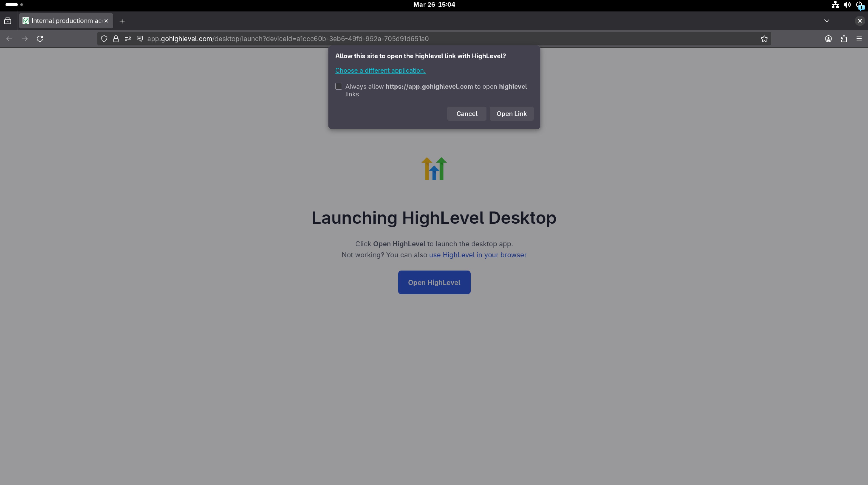868x485 pixels.
Task: Open the hamburger application menu
Action: point(859,39)
